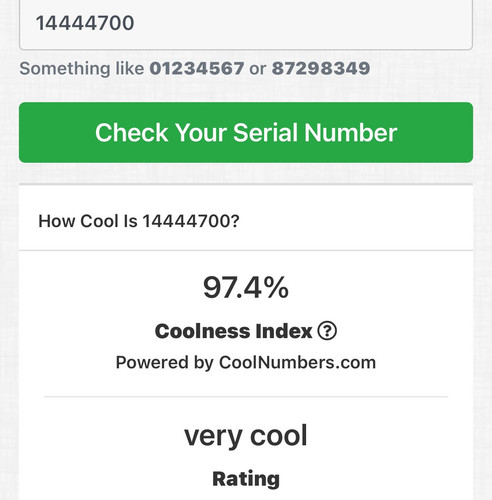492x500 pixels.
Task: Select the example serial 01234567
Action: pos(197,68)
